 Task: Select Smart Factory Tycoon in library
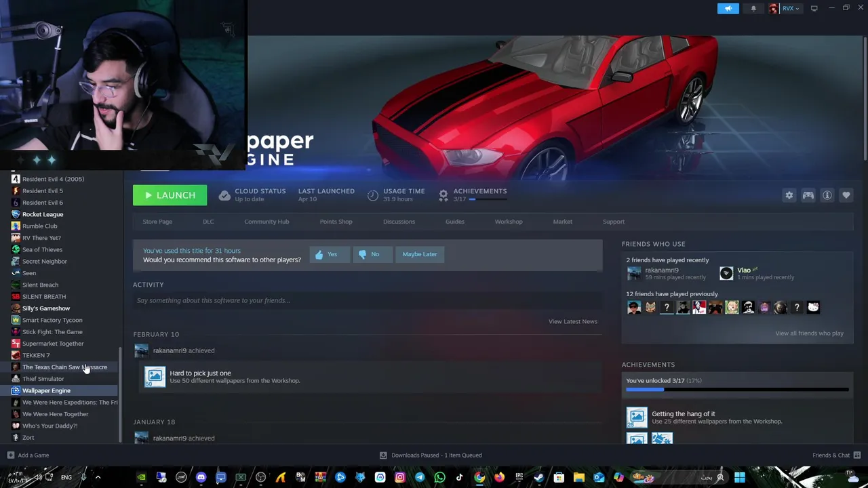coord(52,320)
